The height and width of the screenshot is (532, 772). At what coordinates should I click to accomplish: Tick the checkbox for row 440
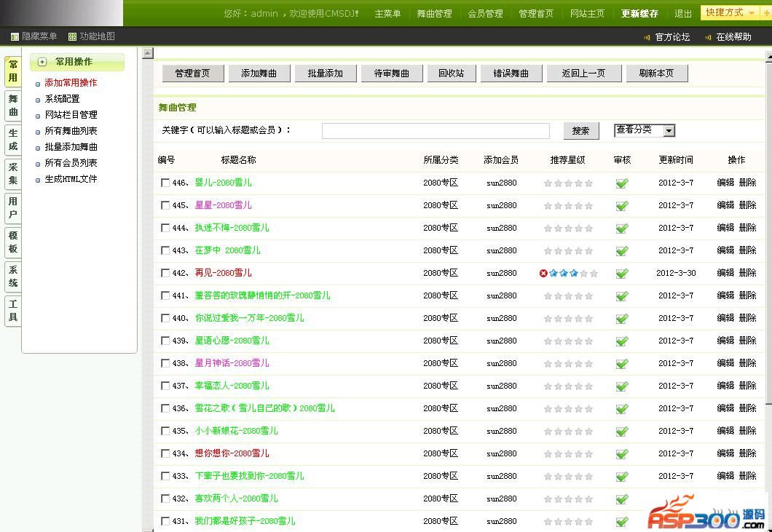tap(165, 318)
